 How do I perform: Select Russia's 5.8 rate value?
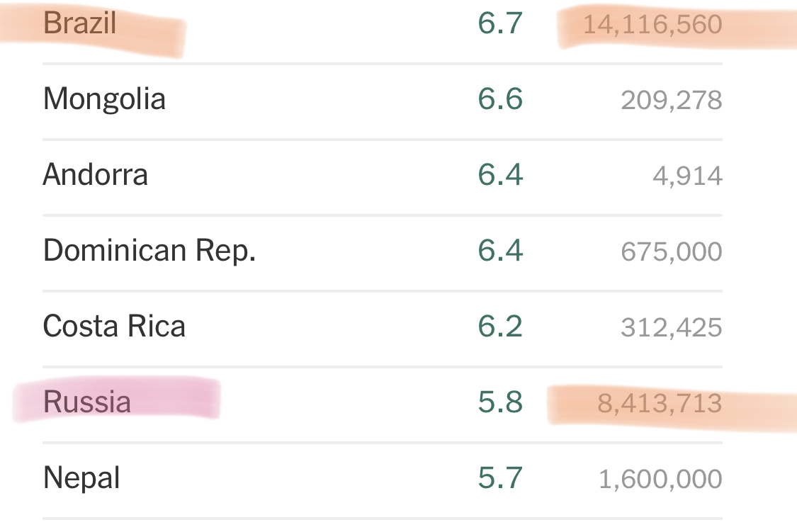[500, 402]
